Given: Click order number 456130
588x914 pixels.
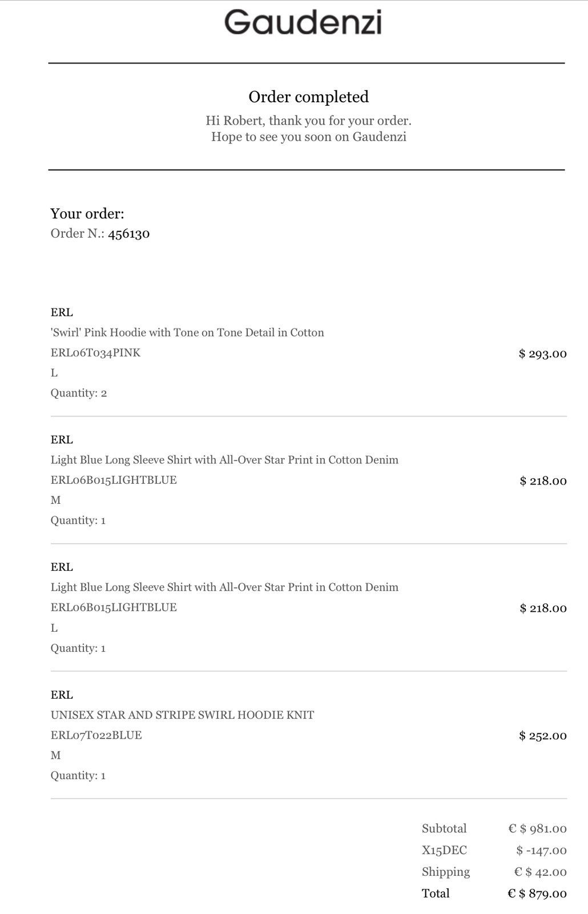Looking at the screenshot, I should point(129,233).
